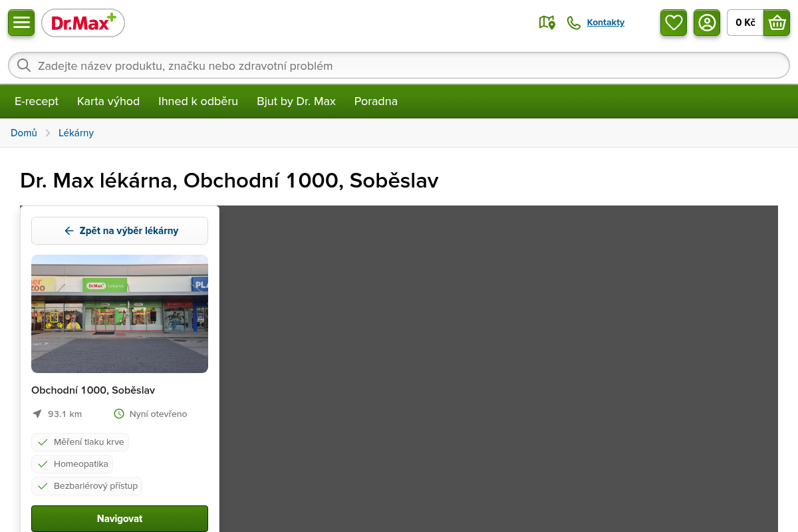
Task: Open the Lékárny breadcrumb link
Action: tap(76, 133)
